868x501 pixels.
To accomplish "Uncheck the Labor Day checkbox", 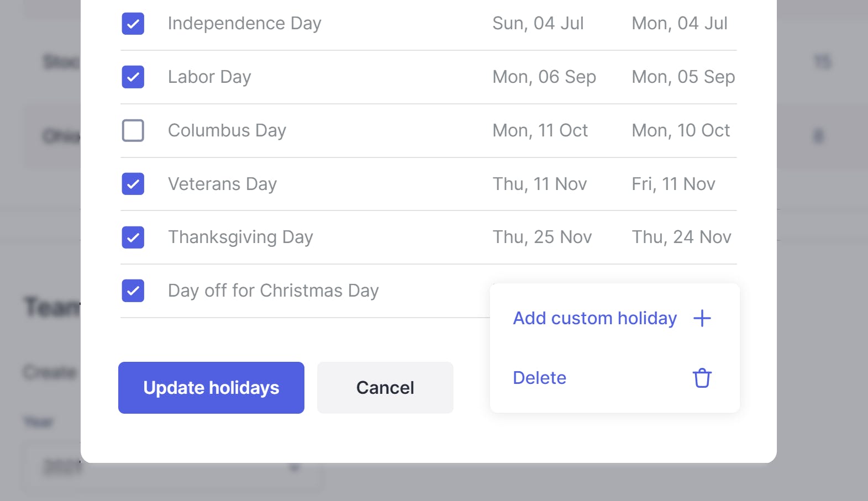I will pos(133,77).
